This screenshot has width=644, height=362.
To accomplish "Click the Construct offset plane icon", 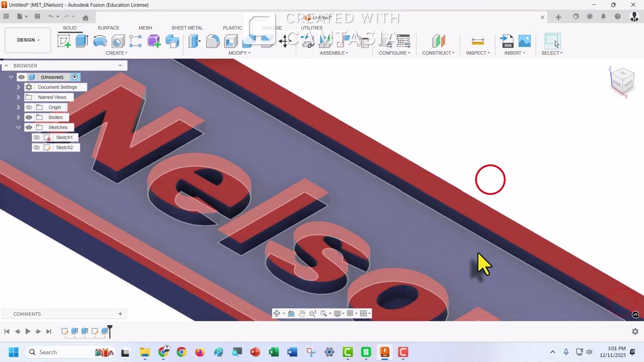I will coord(439,41).
